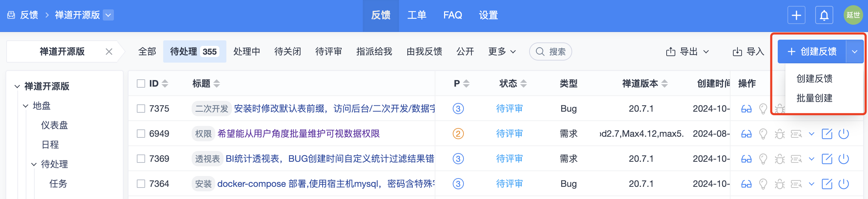
Task: Select 日程 in the sidebar tree
Action: 50,145
